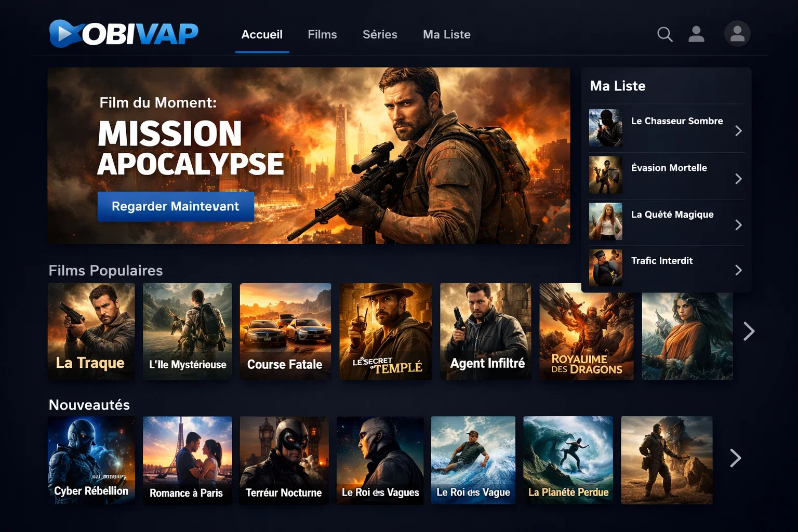Click the right arrow beside Nouveautés row
This screenshot has width=798, height=532.
click(736, 458)
